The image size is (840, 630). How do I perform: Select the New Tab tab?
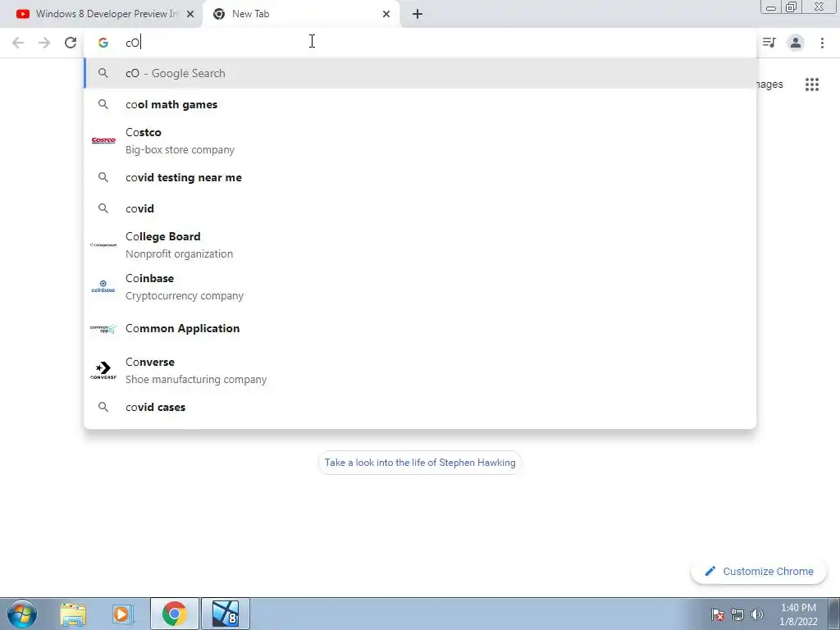tap(300, 14)
